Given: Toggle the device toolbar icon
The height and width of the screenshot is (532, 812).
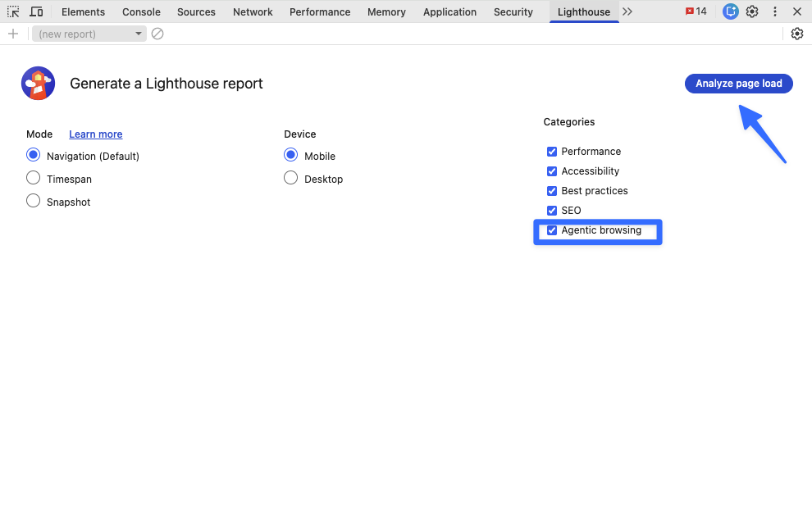Looking at the screenshot, I should (x=36, y=11).
